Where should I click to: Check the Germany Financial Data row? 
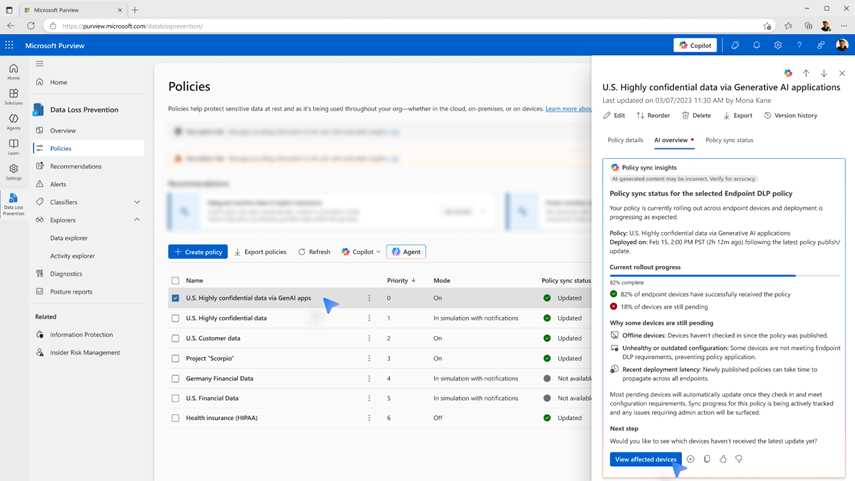[175, 378]
